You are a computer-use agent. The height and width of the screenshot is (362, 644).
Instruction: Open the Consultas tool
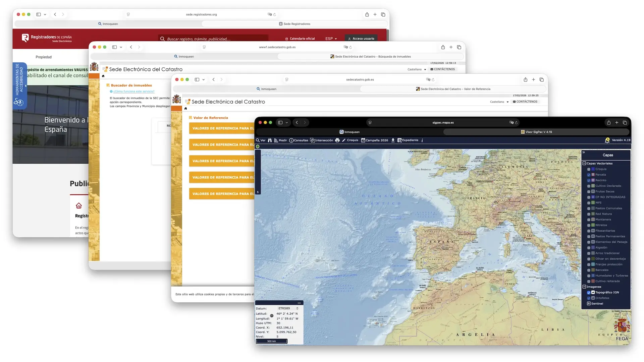(298, 140)
